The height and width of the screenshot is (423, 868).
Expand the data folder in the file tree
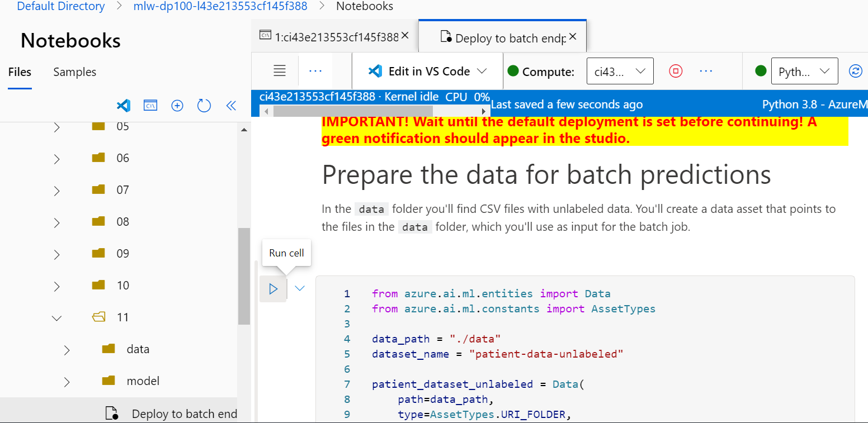[67, 350]
